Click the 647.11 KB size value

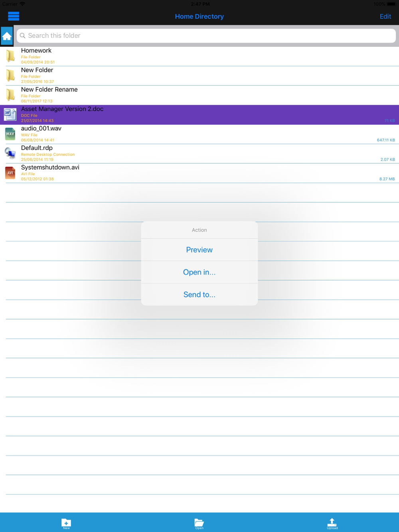(x=386, y=140)
